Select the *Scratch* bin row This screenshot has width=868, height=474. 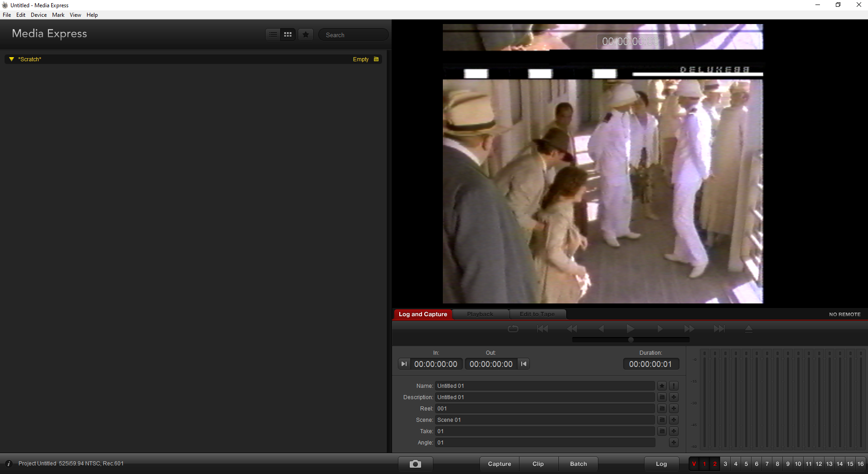pyautogui.click(x=193, y=59)
